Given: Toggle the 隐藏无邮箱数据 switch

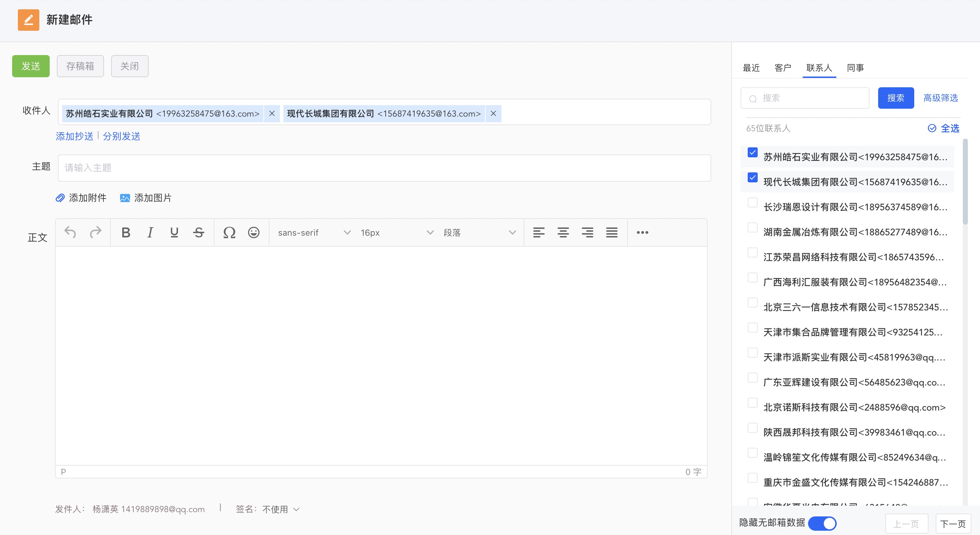Looking at the screenshot, I should [x=822, y=523].
